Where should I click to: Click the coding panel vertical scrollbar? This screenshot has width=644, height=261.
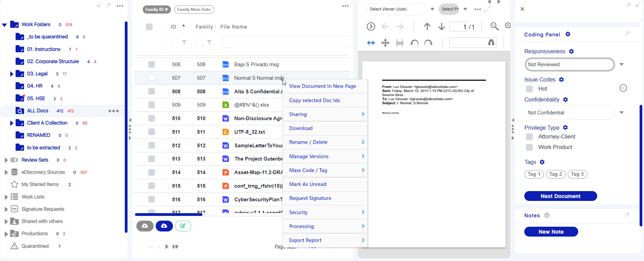click(x=641, y=165)
